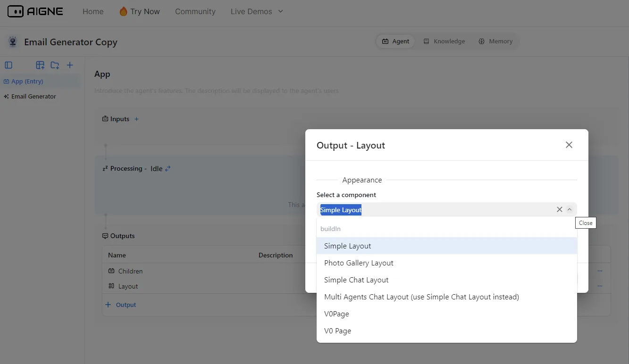The height and width of the screenshot is (364, 629).
Task: Expand the Live Demos menu
Action: [257, 12]
